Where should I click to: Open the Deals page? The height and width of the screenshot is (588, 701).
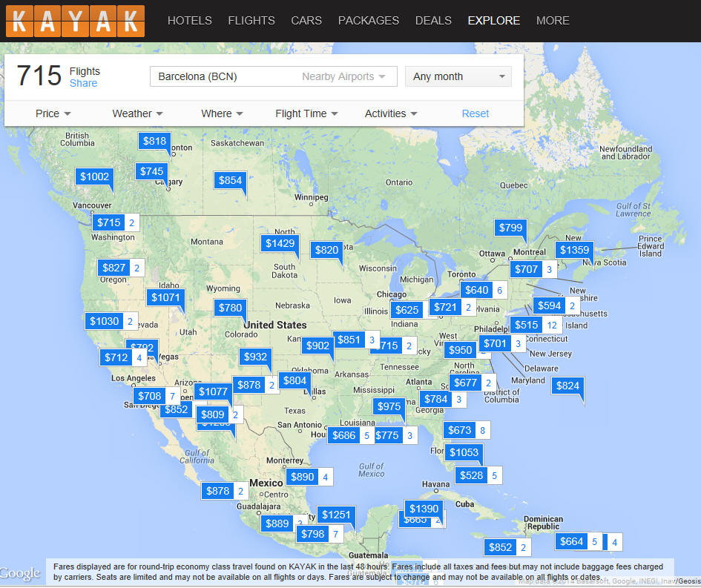pyautogui.click(x=433, y=21)
